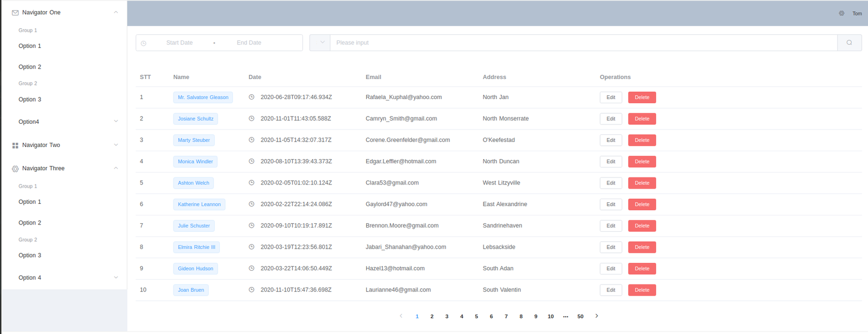Edit the Julie Schuster row

[x=611, y=226]
